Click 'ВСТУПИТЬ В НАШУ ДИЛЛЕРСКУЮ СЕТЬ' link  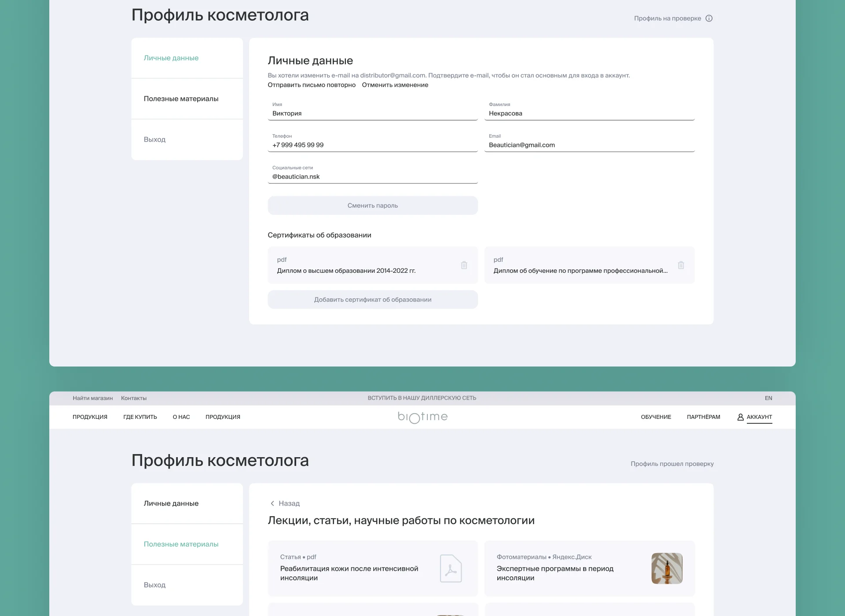(422, 398)
